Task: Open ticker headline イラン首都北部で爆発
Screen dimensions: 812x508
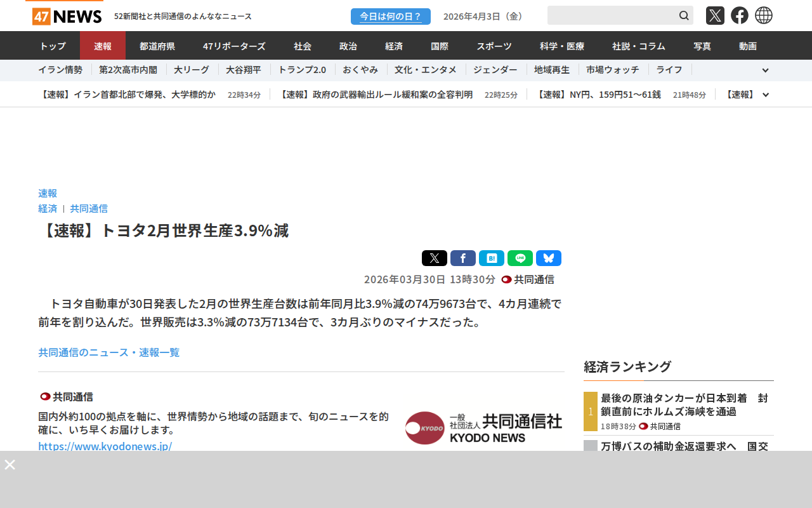Action: [x=127, y=95]
